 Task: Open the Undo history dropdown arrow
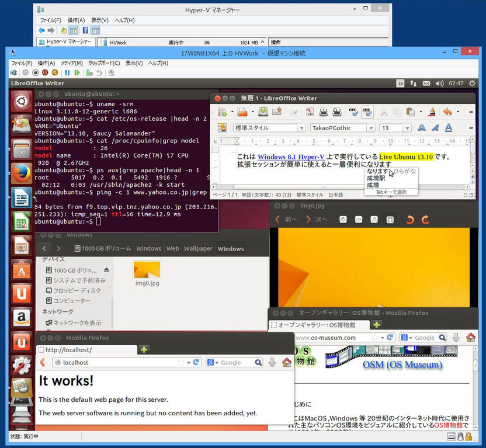[458, 112]
